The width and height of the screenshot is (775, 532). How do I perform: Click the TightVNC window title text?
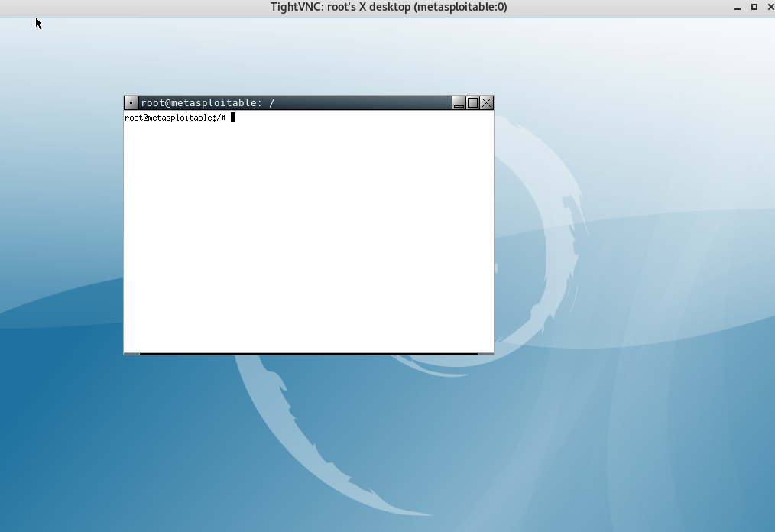[x=388, y=8]
